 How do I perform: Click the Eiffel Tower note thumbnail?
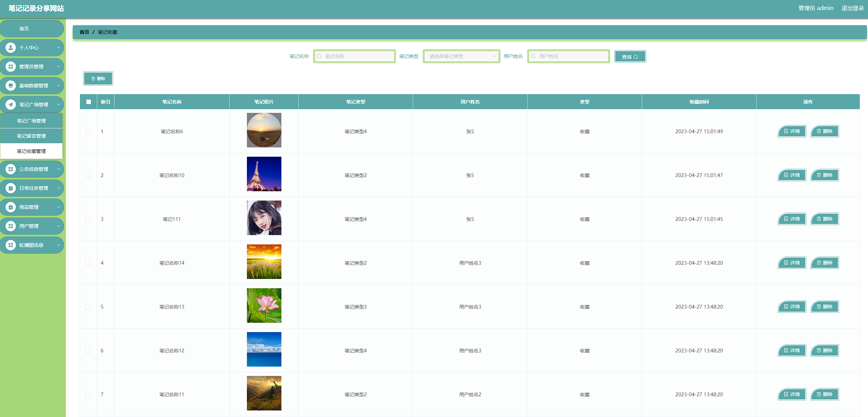(264, 174)
